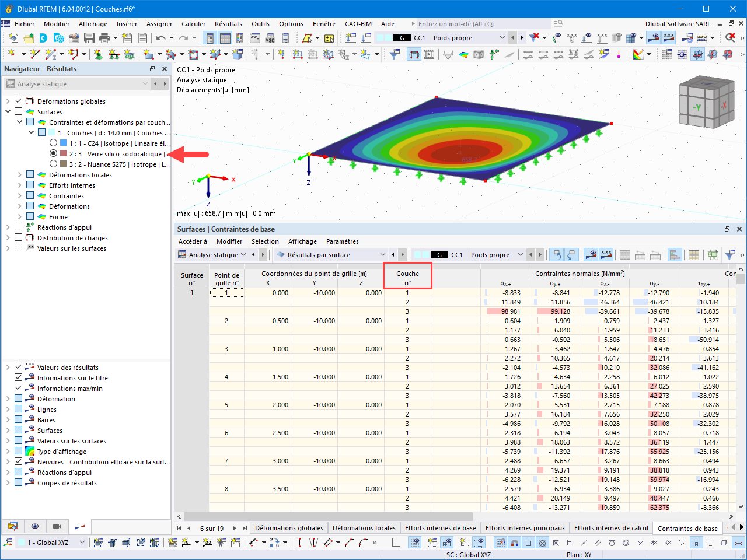Open the Calculer menu
The width and height of the screenshot is (747, 560).
(x=194, y=24)
